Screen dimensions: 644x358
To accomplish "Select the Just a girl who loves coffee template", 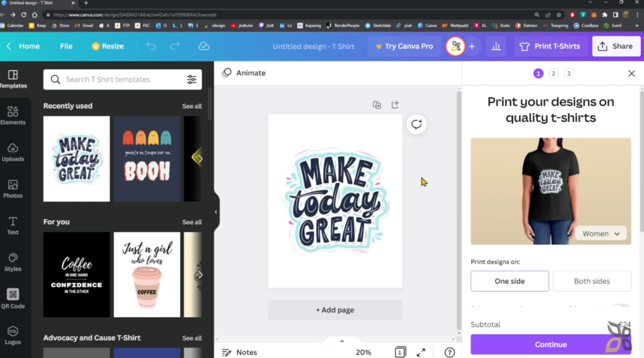I will [x=147, y=274].
